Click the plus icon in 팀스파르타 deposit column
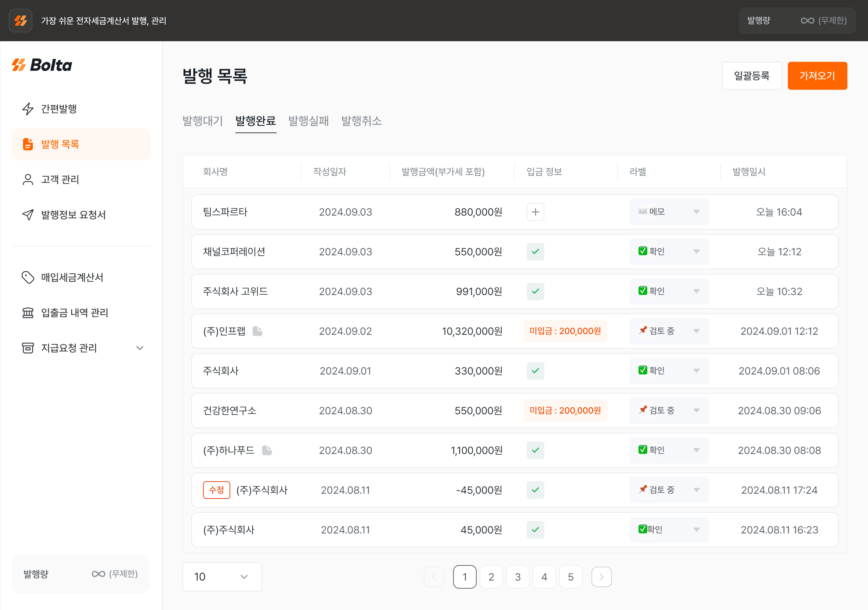 click(x=535, y=212)
